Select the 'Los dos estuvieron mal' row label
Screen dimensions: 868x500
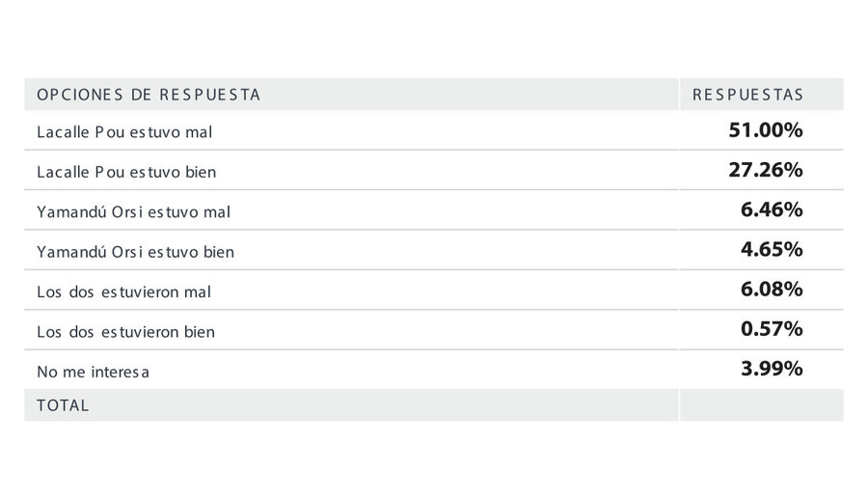click(124, 292)
